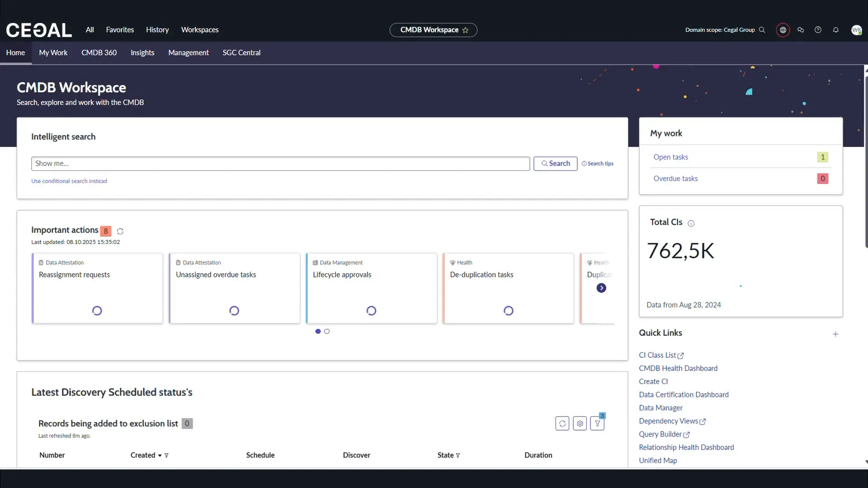Click the Search button
Image resolution: width=868 pixels, height=488 pixels.
pos(555,164)
